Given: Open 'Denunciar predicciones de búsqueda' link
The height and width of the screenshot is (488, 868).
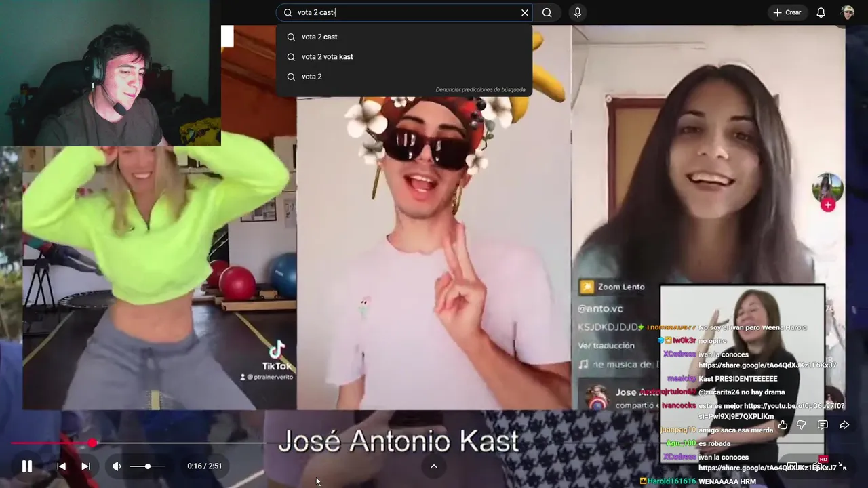Looking at the screenshot, I should click(x=480, y=89).
